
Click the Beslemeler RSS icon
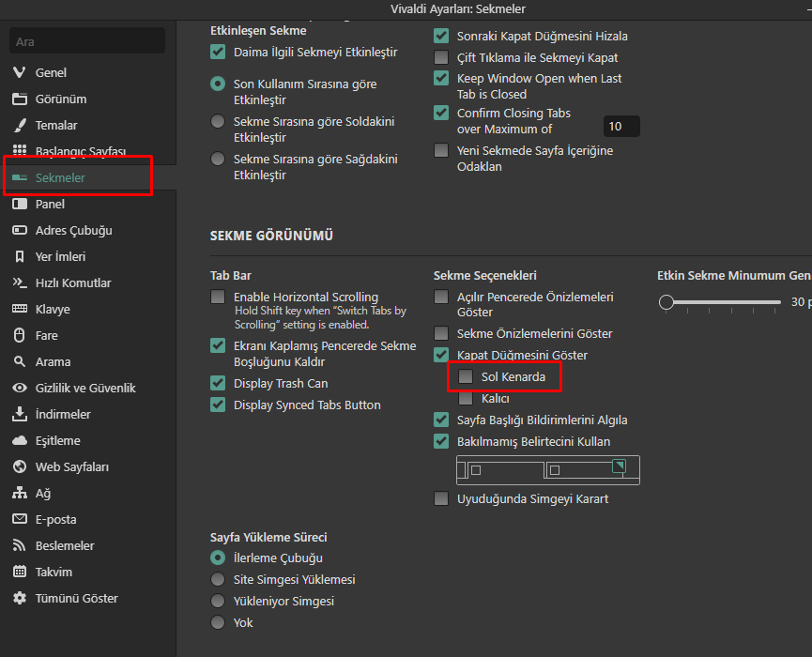coord(20,545)
